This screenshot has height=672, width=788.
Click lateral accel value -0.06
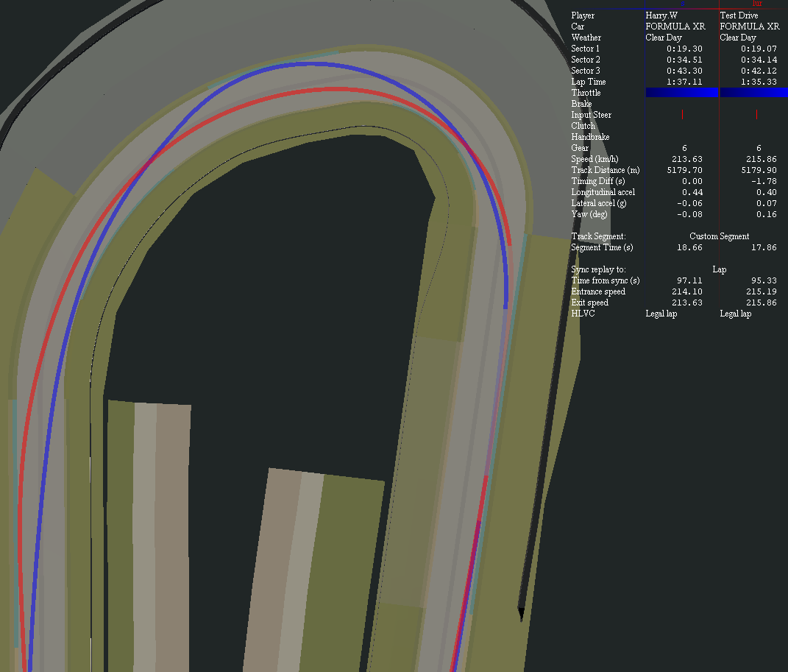[689, 204]
